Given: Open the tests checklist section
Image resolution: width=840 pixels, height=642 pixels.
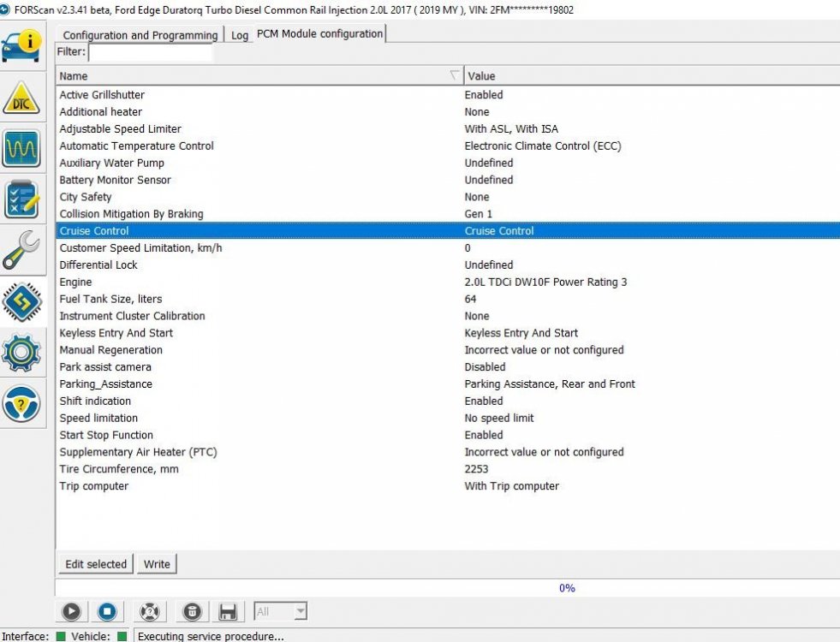Looking at the screenshot, I should point(21,199).
